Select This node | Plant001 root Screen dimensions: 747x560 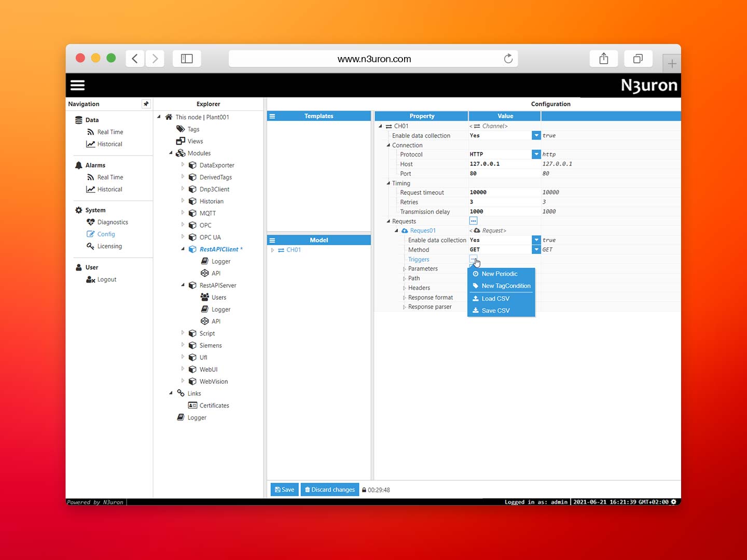coord(202,117)
